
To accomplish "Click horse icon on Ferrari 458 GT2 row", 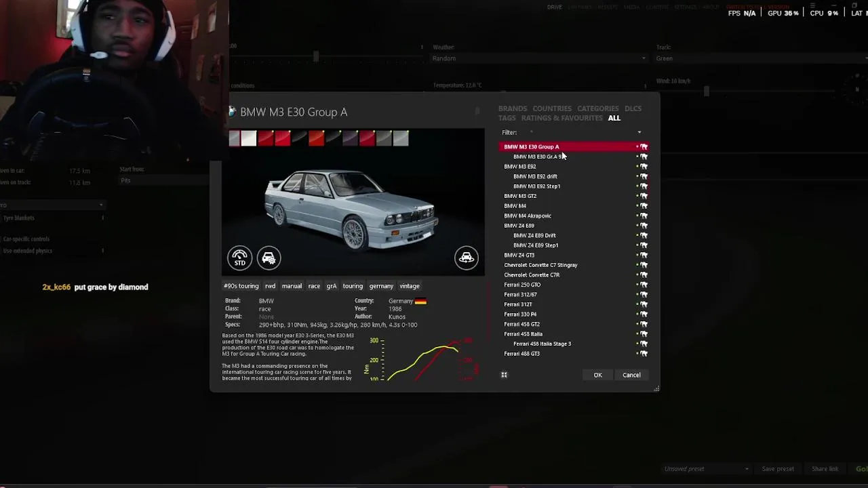I will [644, 324].
